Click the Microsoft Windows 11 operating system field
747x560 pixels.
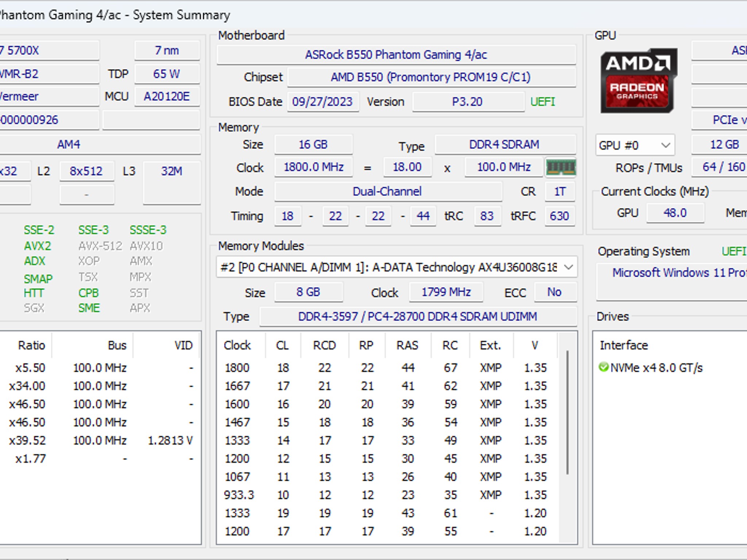click(672, 282)
